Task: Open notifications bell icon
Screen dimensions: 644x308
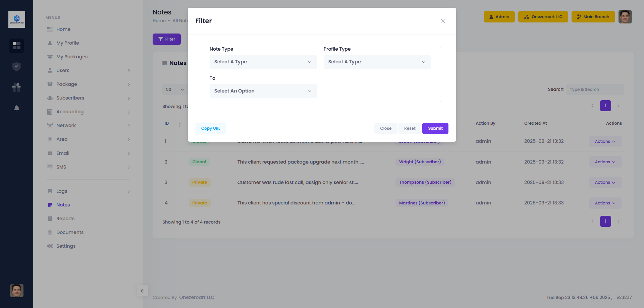Action: point(16,108)
